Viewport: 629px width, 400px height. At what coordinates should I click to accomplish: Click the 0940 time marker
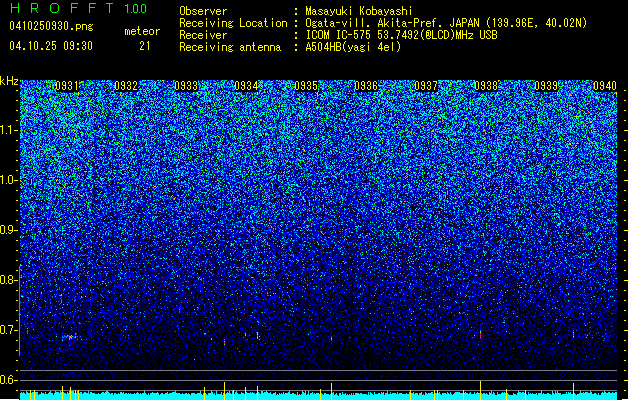[x=605, y=86]
